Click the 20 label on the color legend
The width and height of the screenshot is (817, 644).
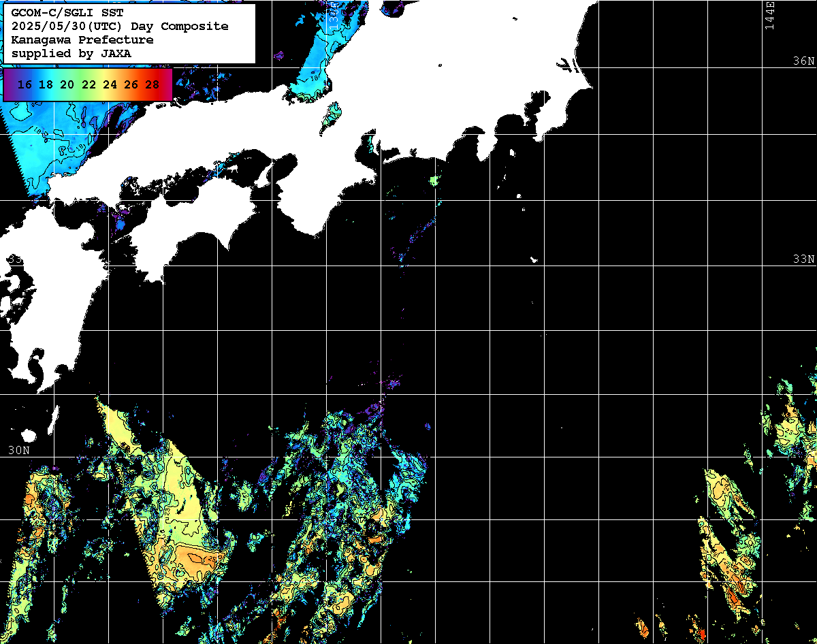(x=67, y=84)
